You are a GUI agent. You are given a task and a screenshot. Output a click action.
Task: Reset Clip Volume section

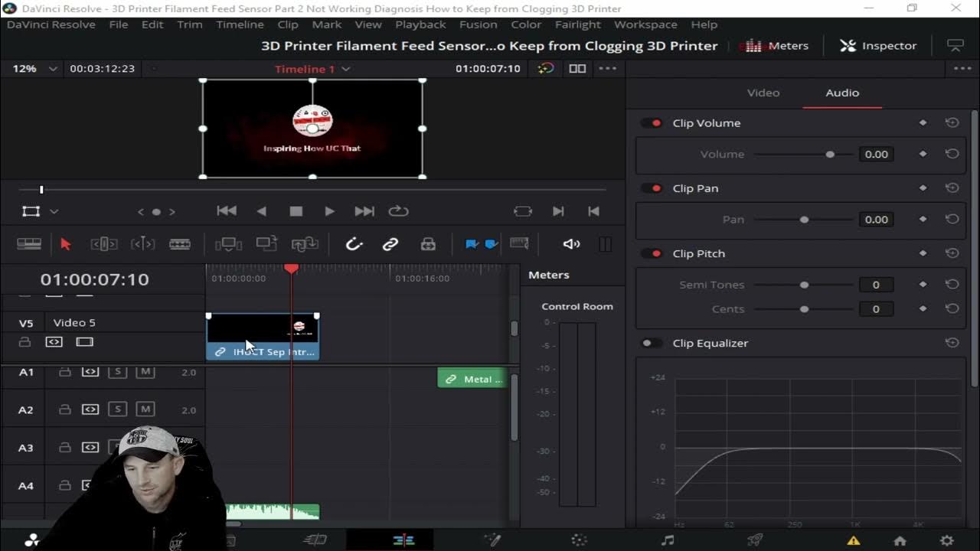click(x=952, y=122)
